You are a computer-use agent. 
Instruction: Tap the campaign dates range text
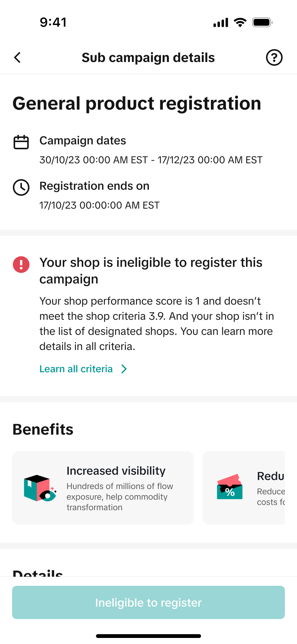click(x=151, y=160)
